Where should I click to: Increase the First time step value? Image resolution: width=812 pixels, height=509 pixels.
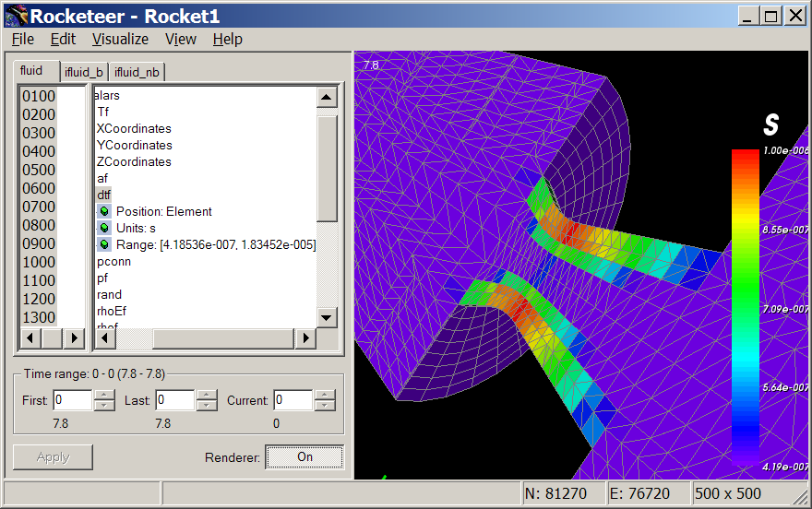(x=104, y=396)
